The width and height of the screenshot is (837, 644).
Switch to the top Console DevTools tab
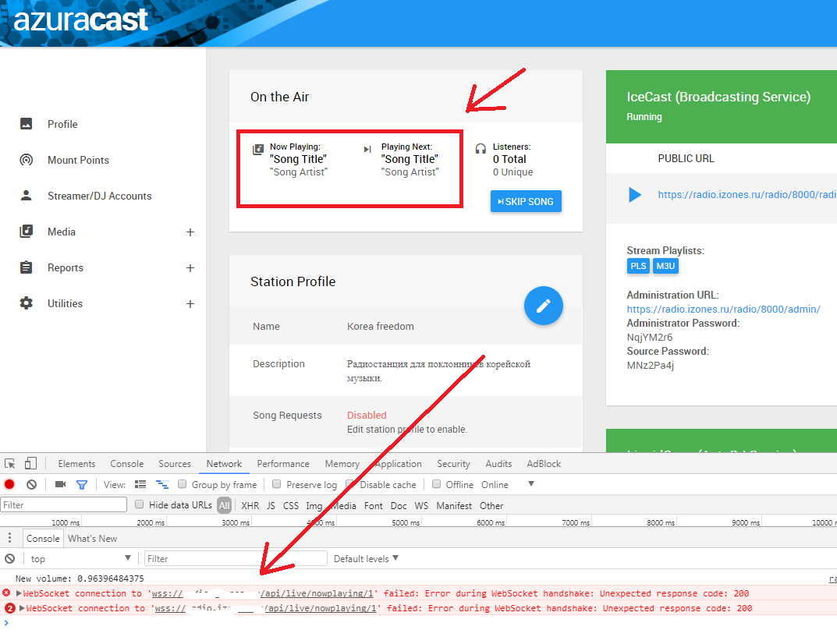tap(126, 464)
